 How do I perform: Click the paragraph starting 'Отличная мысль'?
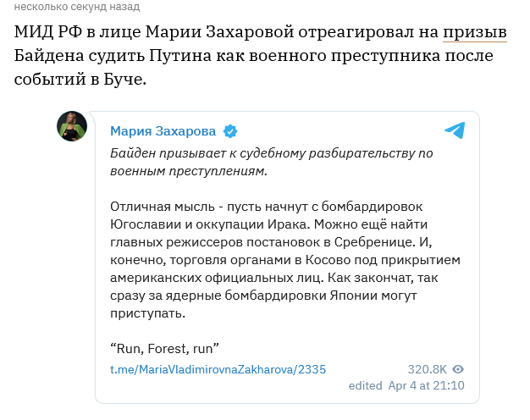click(x=285, y=260)
